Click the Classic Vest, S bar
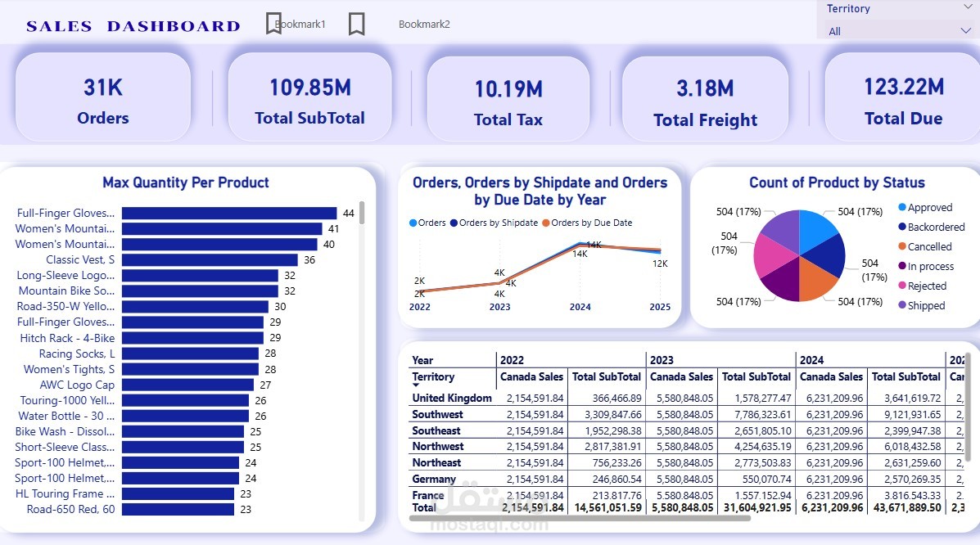The image size is (980, 545). 210,260
